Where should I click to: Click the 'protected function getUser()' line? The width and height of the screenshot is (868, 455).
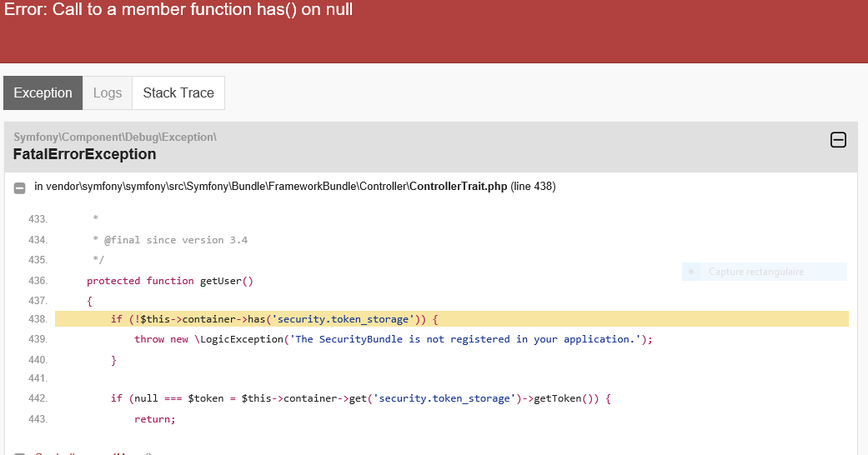click(170, 281)
